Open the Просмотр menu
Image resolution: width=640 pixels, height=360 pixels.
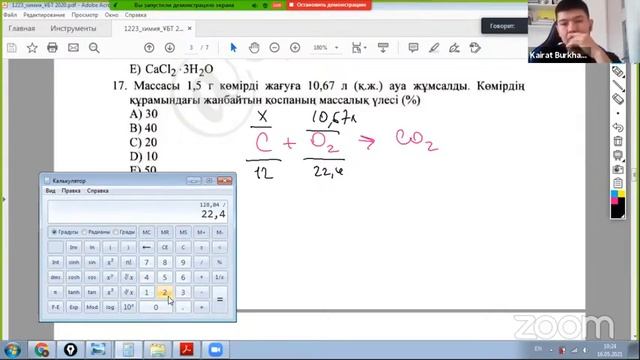pos(85,15)
